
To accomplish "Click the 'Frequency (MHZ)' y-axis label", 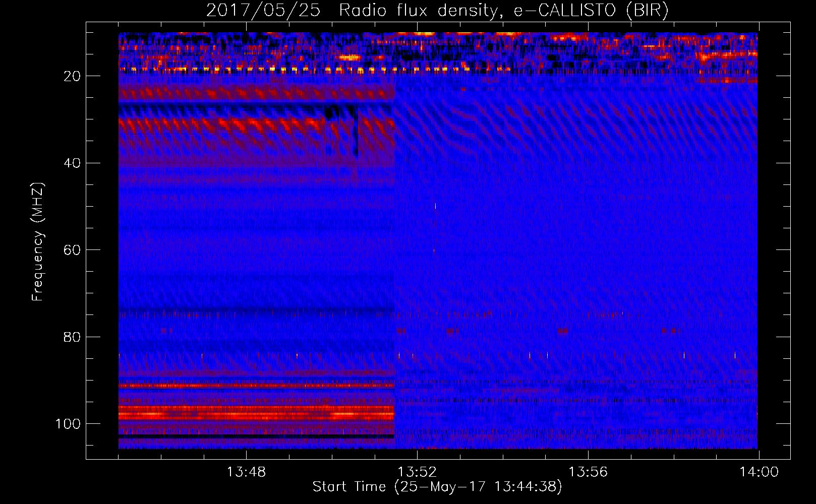I will tap(38, 242).
